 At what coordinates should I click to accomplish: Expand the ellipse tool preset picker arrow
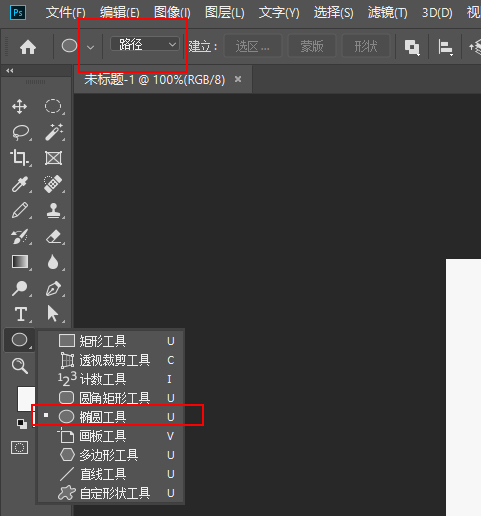click(x=90, y=47)
